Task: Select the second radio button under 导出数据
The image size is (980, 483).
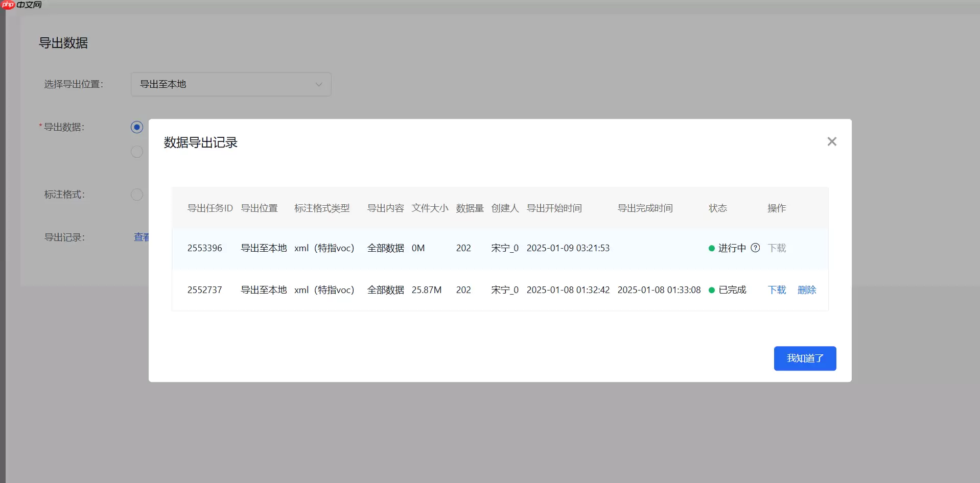Action: coord(137,152)
